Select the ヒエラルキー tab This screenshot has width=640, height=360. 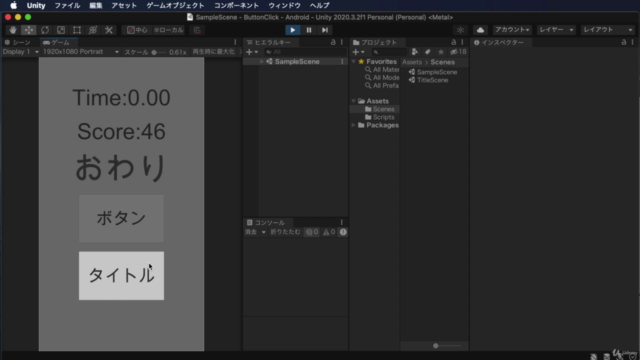click(269, 42)
